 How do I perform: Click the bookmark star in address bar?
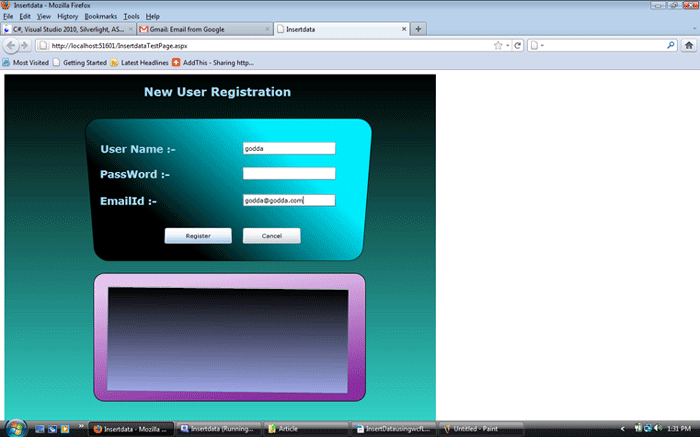(x=498, y=46)
